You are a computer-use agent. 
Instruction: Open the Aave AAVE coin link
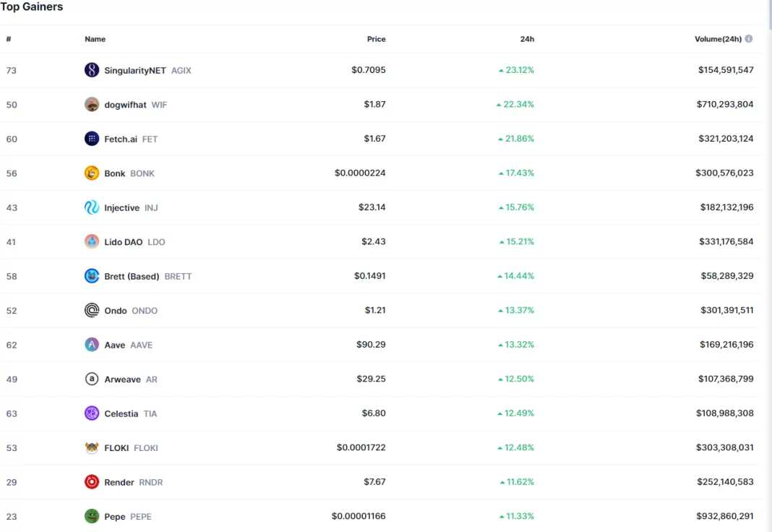(x=128, y=345)
